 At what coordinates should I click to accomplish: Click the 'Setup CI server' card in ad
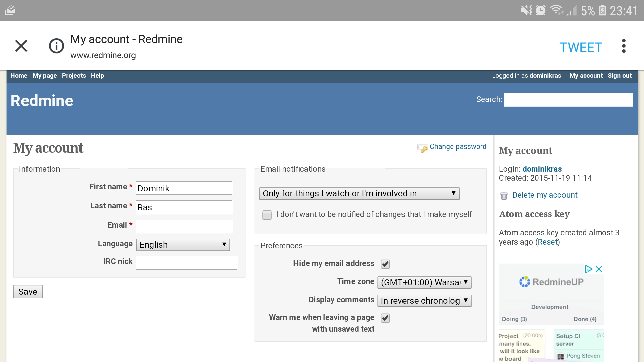pyautogui.click(x=579, y=345)
